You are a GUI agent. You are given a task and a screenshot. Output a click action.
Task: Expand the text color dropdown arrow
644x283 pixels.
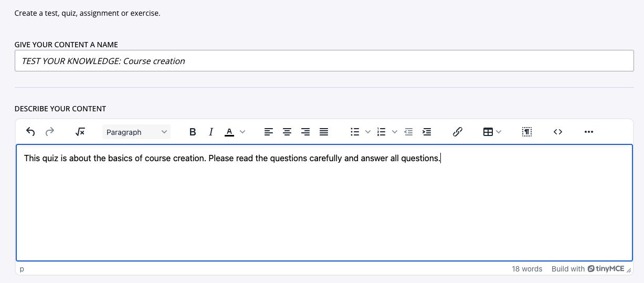[242, 132]
